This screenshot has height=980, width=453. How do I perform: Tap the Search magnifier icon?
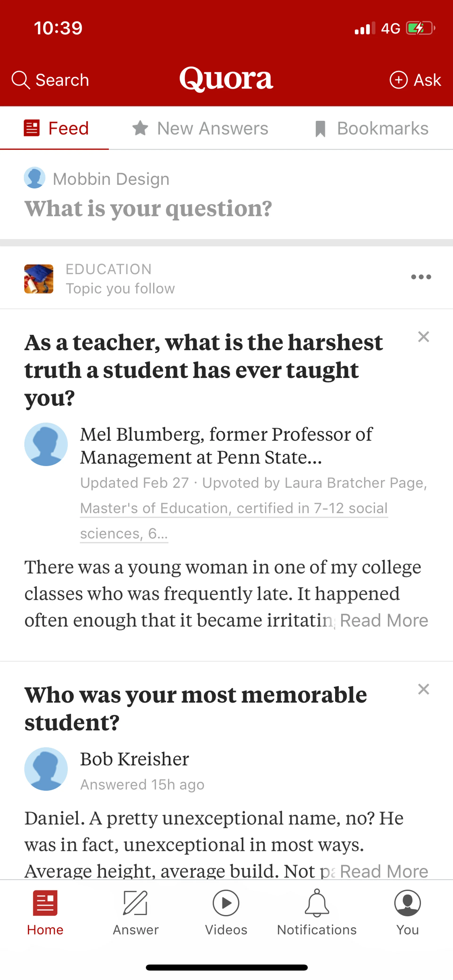pos(21,80)
